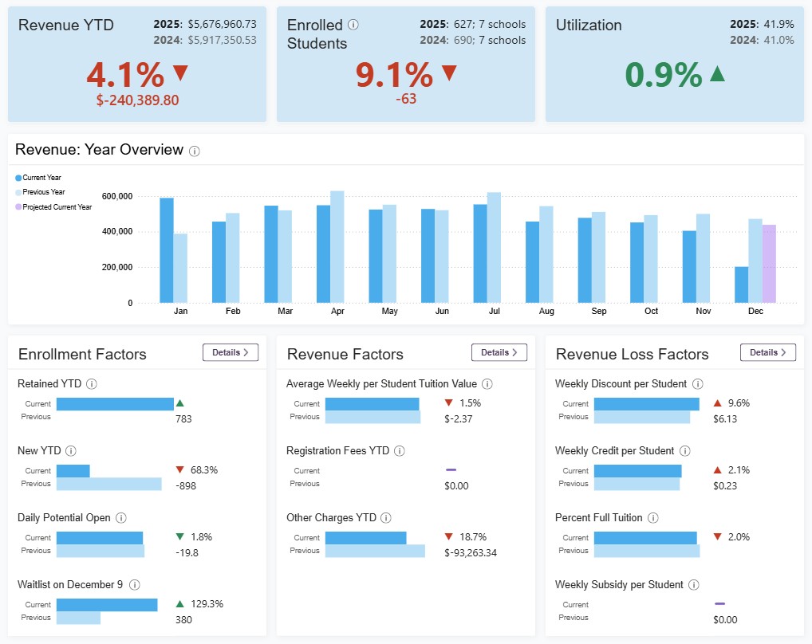
Task: Expand Enrollment Factors with its Details chevron
Action: pos(230,351)
